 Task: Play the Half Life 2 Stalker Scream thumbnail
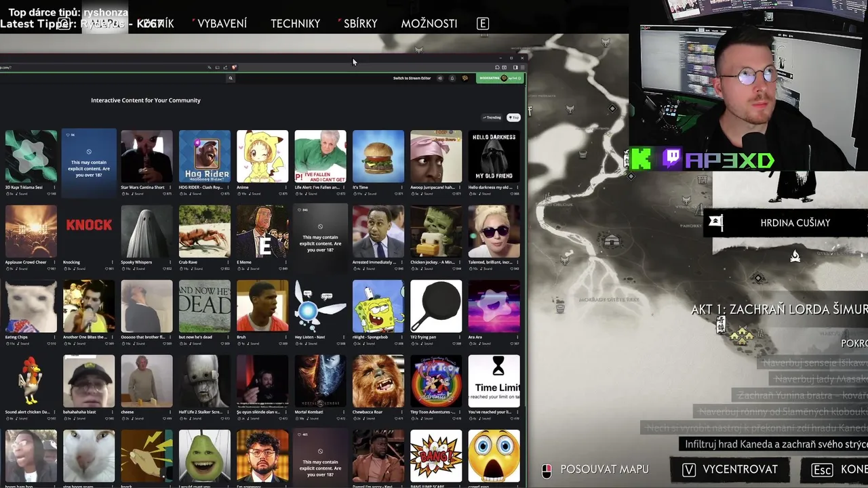205,381
